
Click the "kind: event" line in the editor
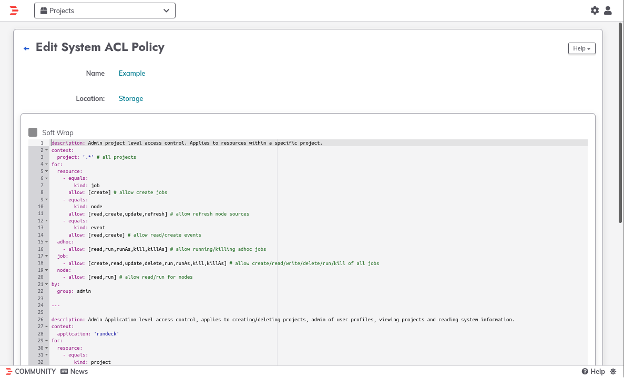click(89, 228)
